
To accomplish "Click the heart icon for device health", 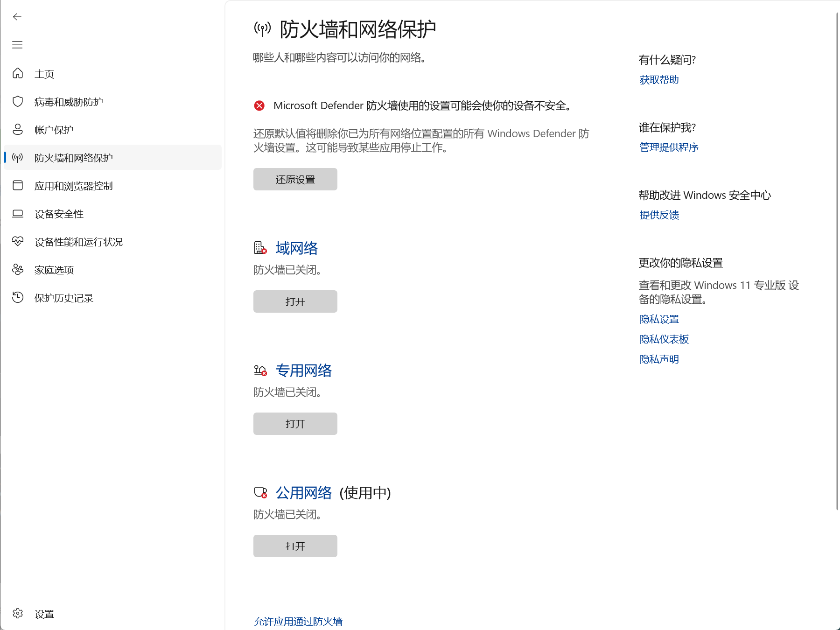I will point(18,241).
